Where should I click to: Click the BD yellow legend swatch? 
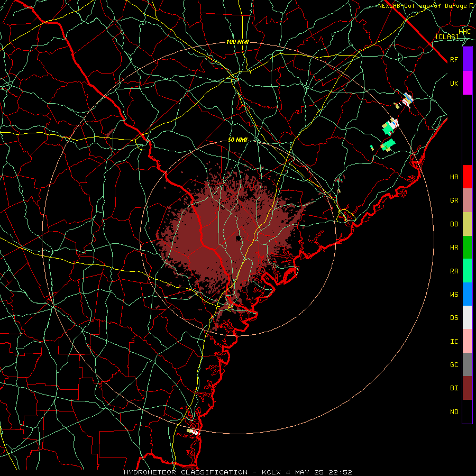467,224
